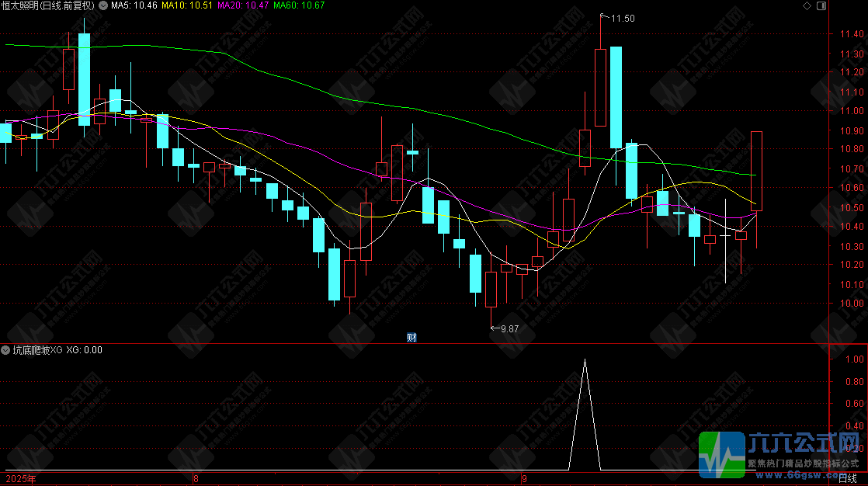The height and width of the screenshot is (486, 868).
Task: Click the blue 财 financial event marker
Action: (411, 337)
